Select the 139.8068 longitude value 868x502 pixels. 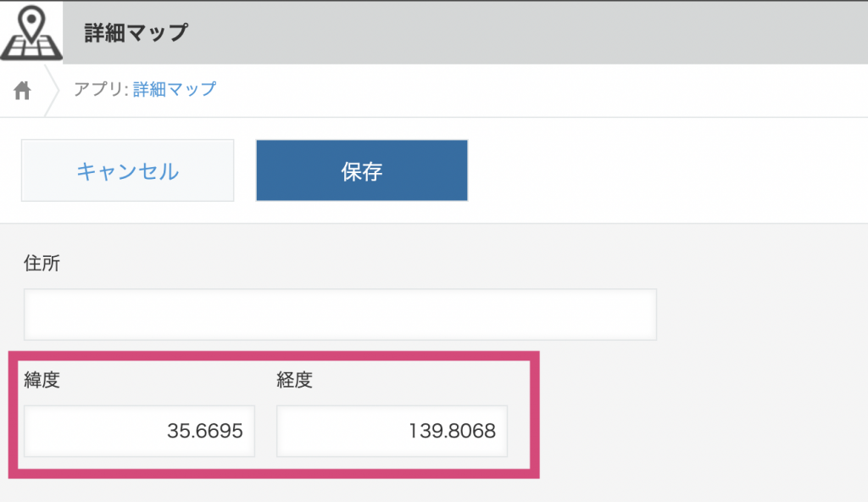452,431
